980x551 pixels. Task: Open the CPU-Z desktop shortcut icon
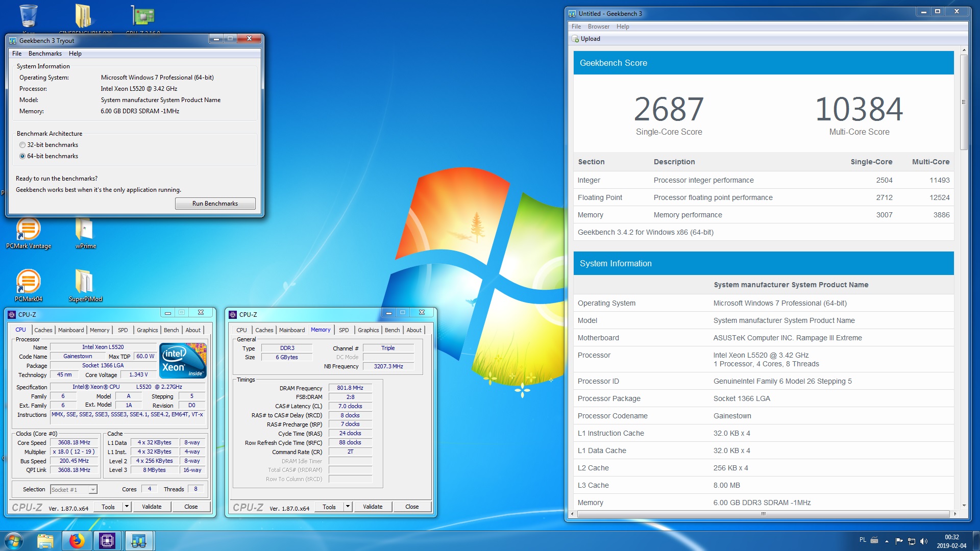click(143, 15)
